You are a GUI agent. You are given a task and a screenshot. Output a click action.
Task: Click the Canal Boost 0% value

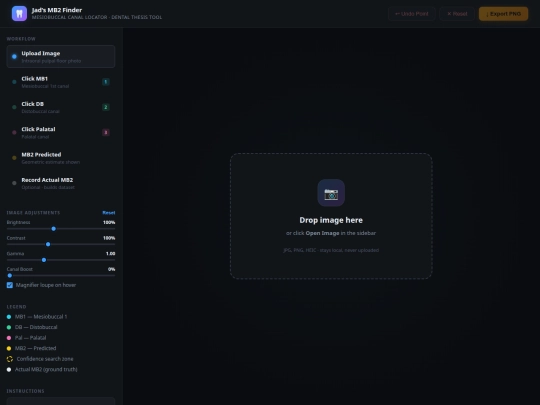point(112,269)
